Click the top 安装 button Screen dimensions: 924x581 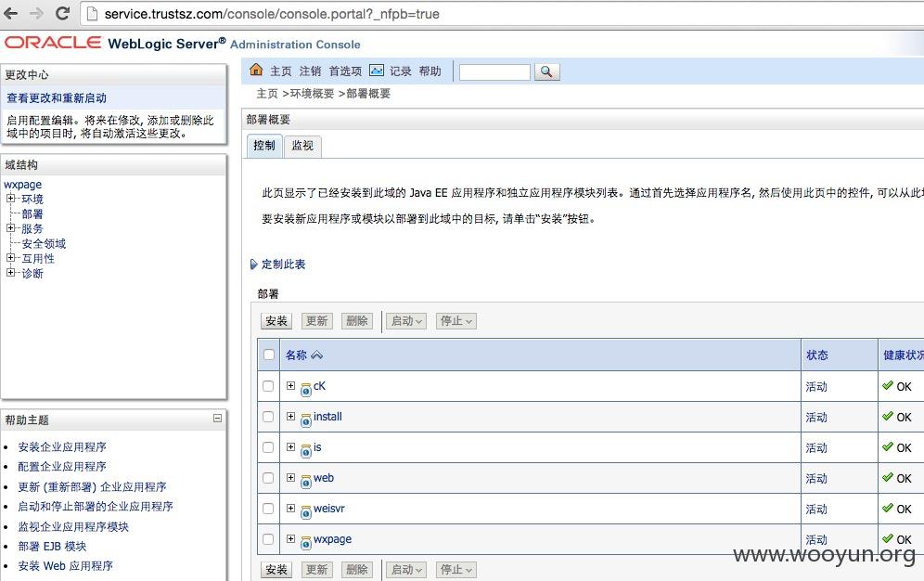pos(276,321)
